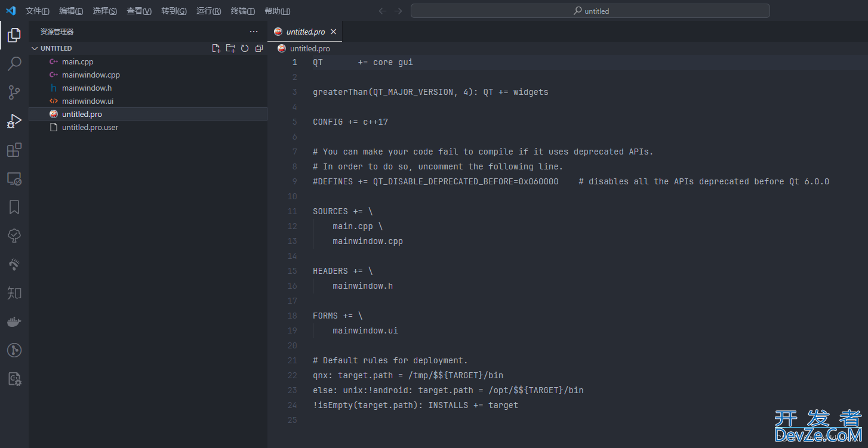
Task: Close the untitled.pro editor tab
Action: pyautogui.click(x=334, y=32)
